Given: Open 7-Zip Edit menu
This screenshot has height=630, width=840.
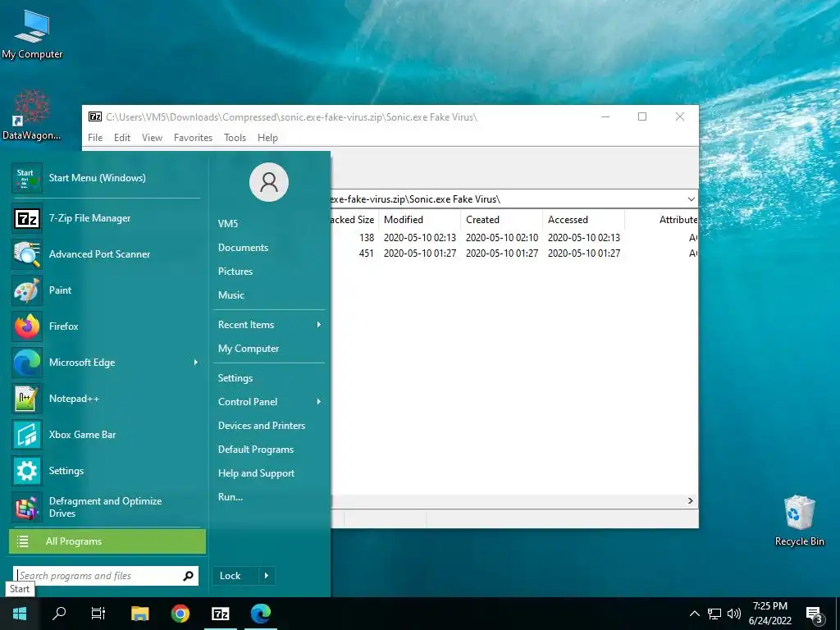Looking at the screenshot, I should pos(122,138).
